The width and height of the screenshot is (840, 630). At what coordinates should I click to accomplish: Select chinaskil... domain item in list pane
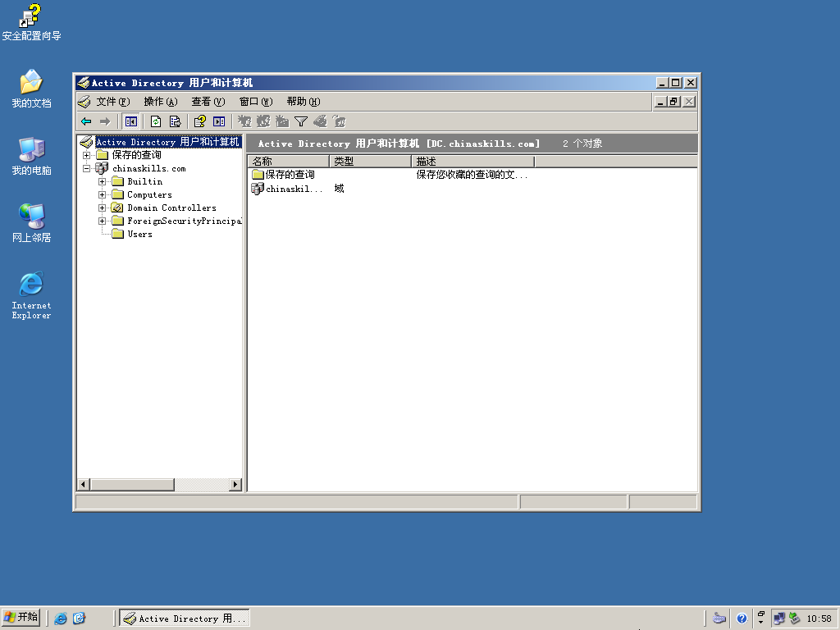click(x=287, y=189)
